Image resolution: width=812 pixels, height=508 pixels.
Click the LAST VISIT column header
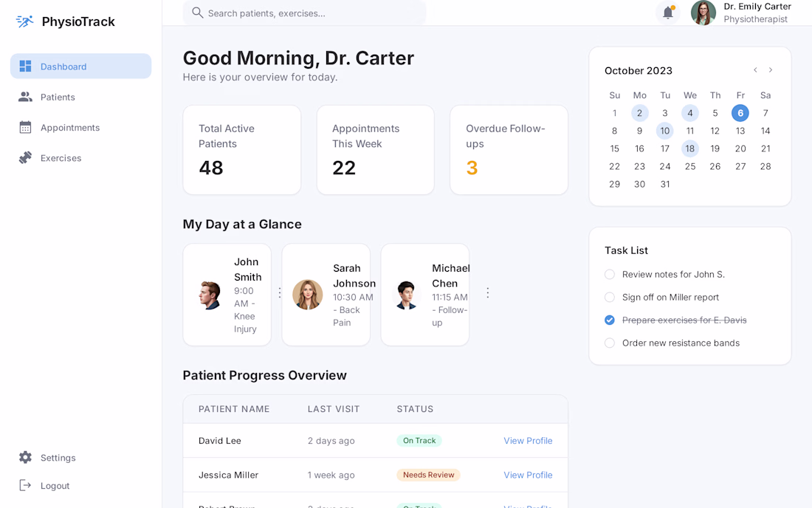(334, 409)
